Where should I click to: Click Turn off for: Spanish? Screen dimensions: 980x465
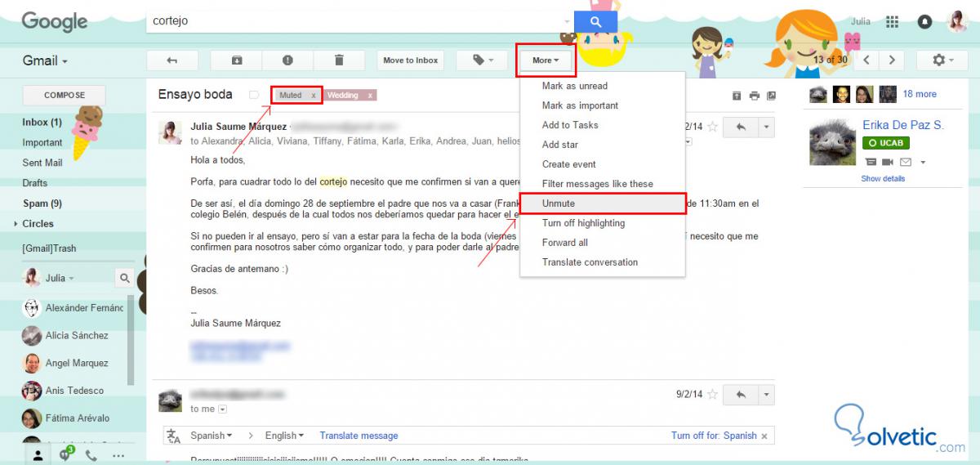tap(714, 436)
